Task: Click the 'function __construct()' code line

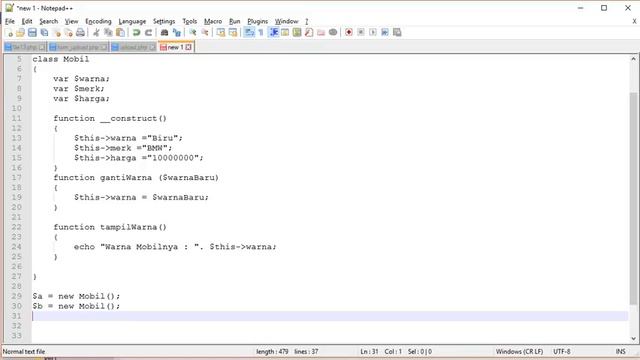Action: click(110, 118)
